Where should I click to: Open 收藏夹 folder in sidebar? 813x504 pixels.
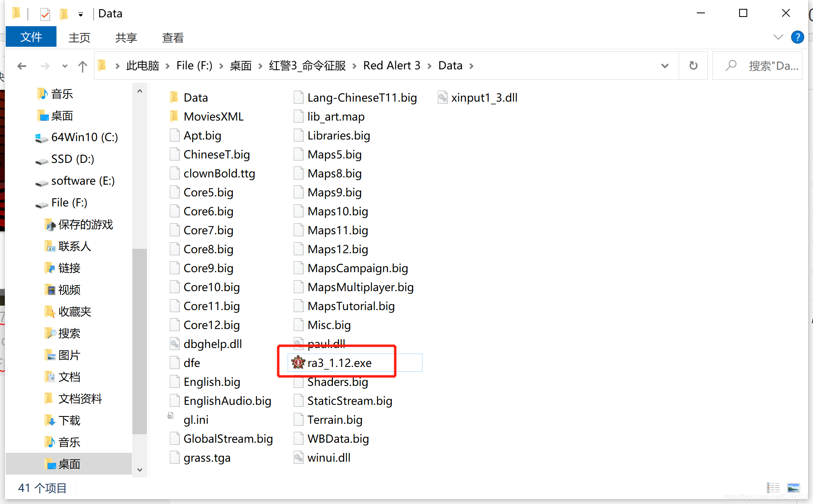click(x=67, y=312)
